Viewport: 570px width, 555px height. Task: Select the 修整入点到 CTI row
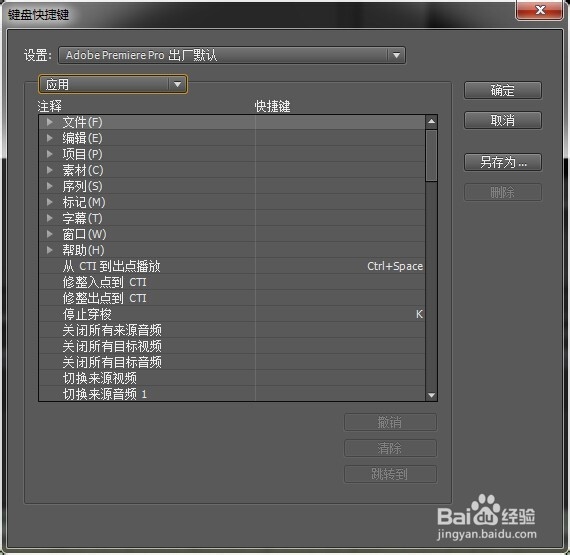point(232,282)
